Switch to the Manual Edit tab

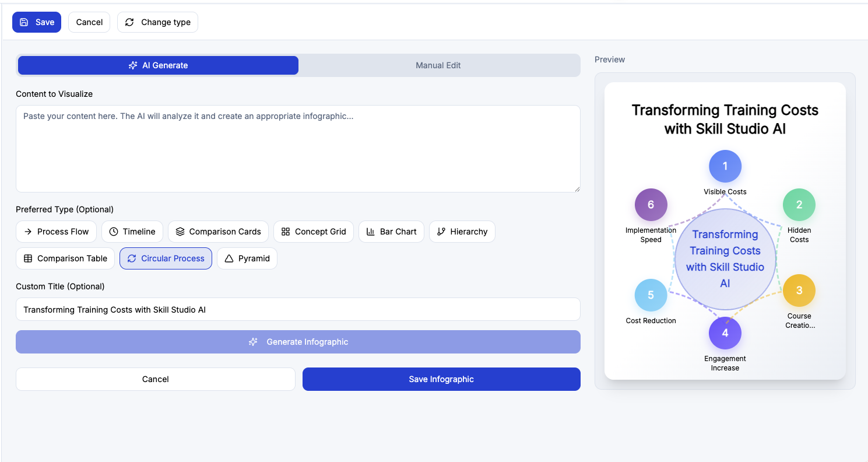point(438,65)
